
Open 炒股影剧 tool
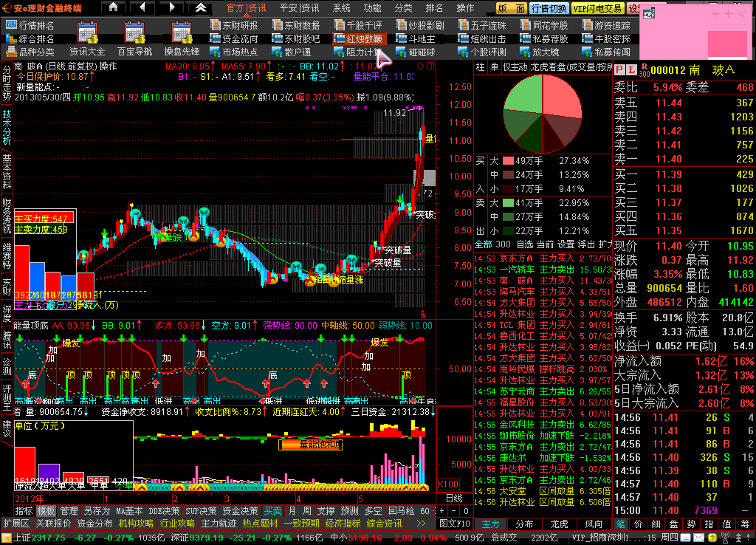pyautogui.click(x=420, y=26)
